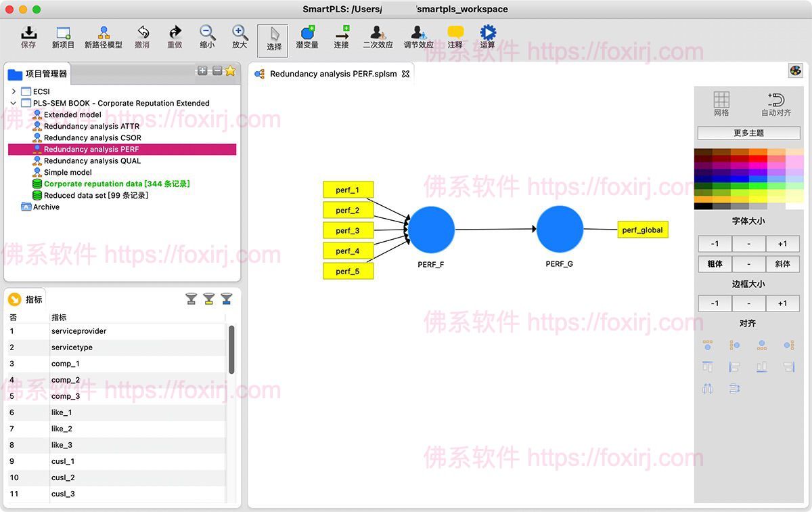Open 更多主题 for more themes
This screenshot has height=512, width=812.
748,133
